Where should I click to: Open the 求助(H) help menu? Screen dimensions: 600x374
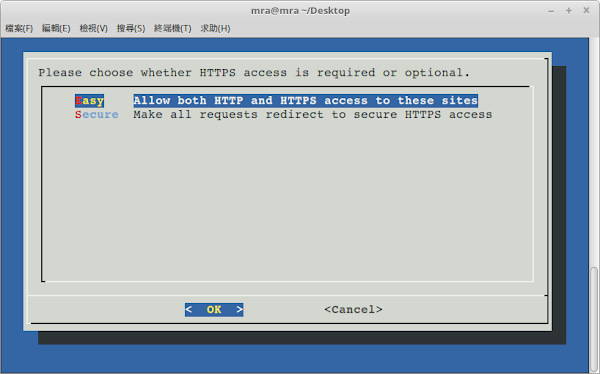pyautogui.click(x=215, y=28)
